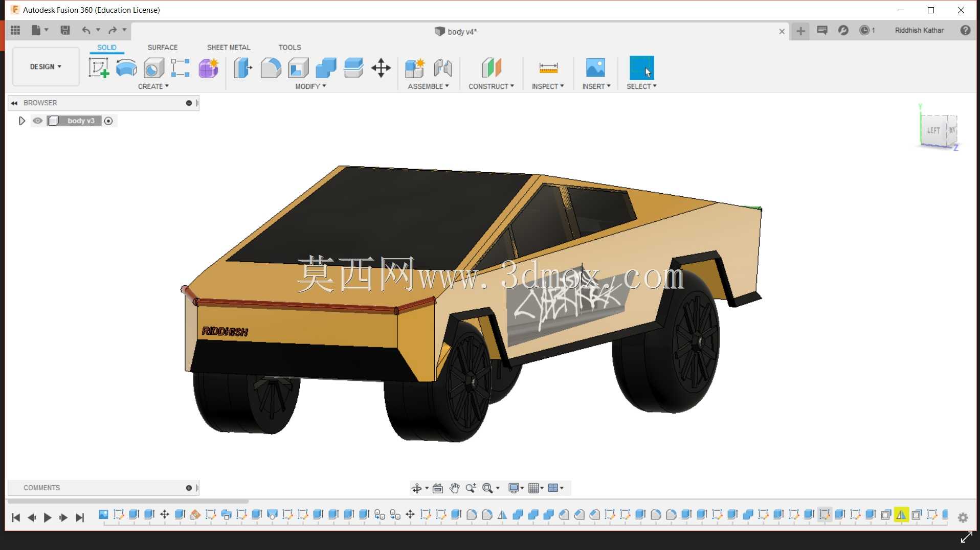Select the Look At tool

[437, 488]
